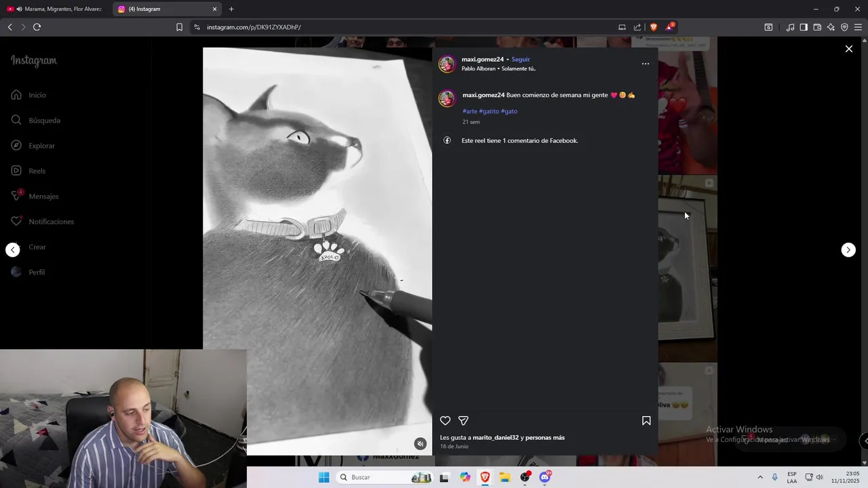Open the post more options menu

click(645, 64)
